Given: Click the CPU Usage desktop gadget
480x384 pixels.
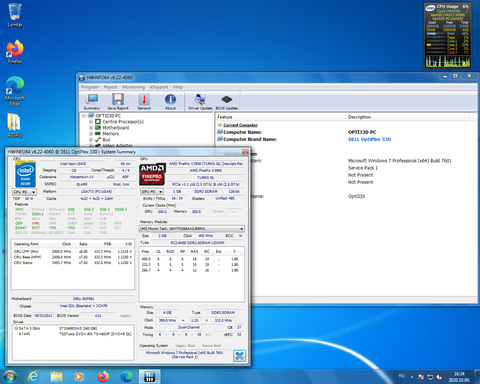Looking at the screenshot, I should click(x=448, y=36).
